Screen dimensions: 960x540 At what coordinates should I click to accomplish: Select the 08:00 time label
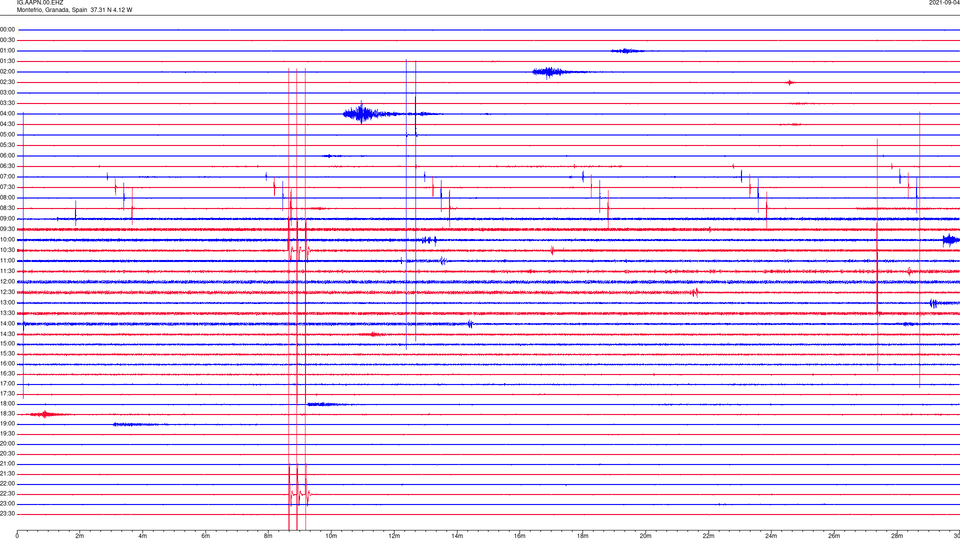click(x=7, y=198)
